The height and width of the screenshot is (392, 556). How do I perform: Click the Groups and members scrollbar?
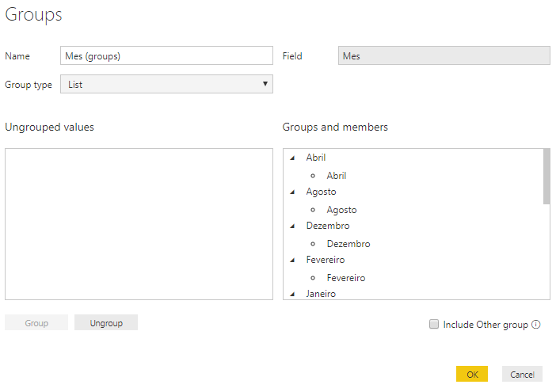click(x=546, y=176)
